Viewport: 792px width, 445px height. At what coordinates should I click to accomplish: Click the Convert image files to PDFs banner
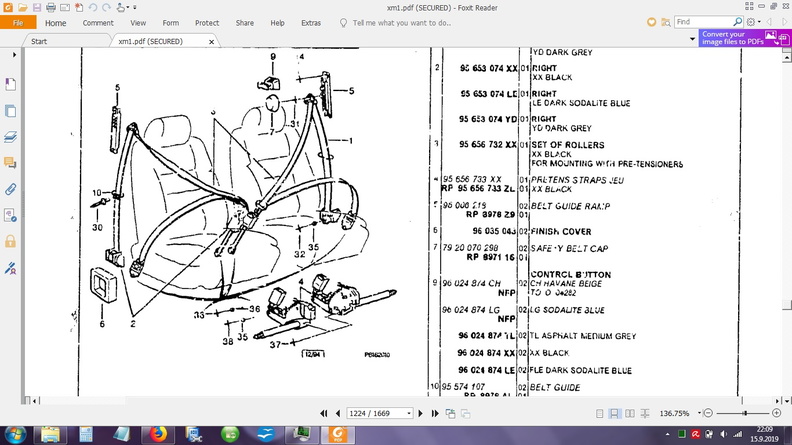(740, 39)
